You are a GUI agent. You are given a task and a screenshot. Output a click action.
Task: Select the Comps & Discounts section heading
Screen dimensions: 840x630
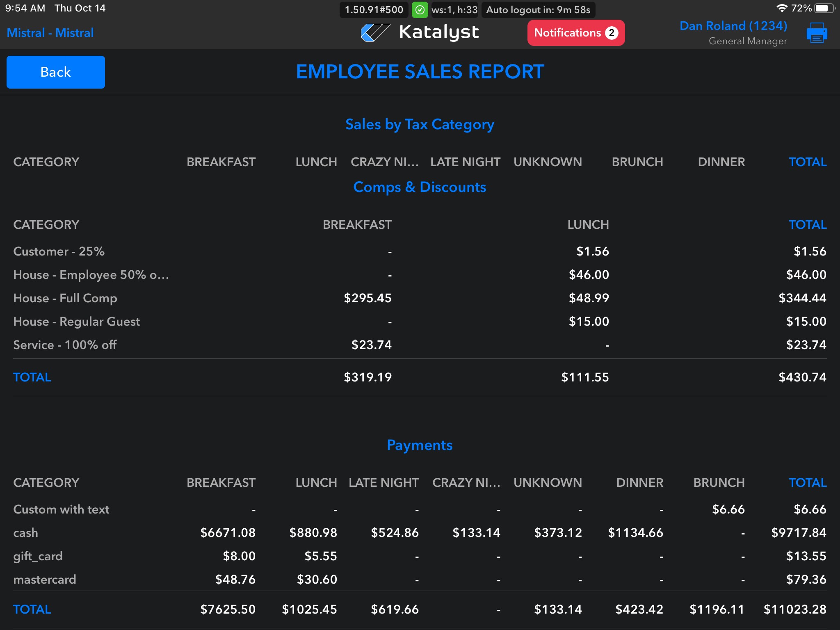pyautogui.click(x=420, y=187)
